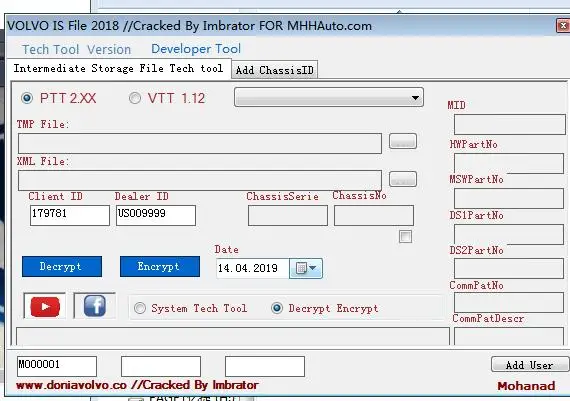Close the VOLVO IS File window
570x401 pixels.
[x=563, y=26]
